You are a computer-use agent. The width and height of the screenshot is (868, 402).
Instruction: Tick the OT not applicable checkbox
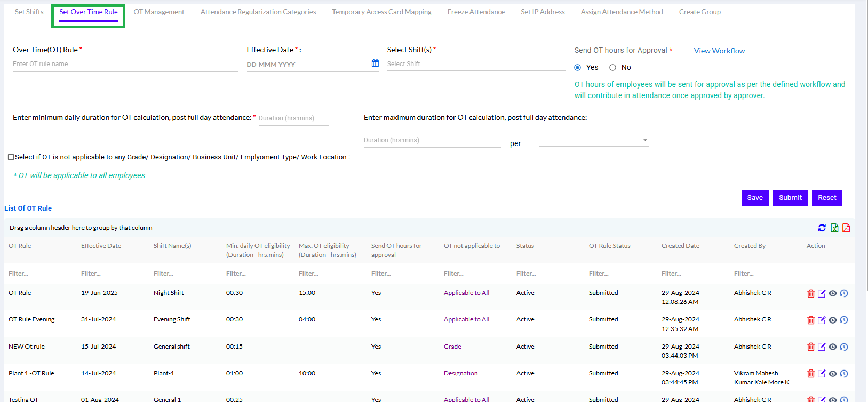(11, 157)
